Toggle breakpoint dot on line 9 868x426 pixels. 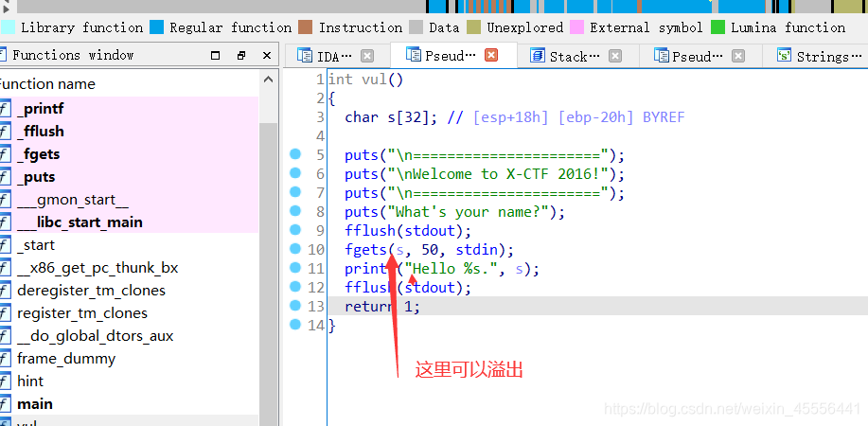[295, 229]
